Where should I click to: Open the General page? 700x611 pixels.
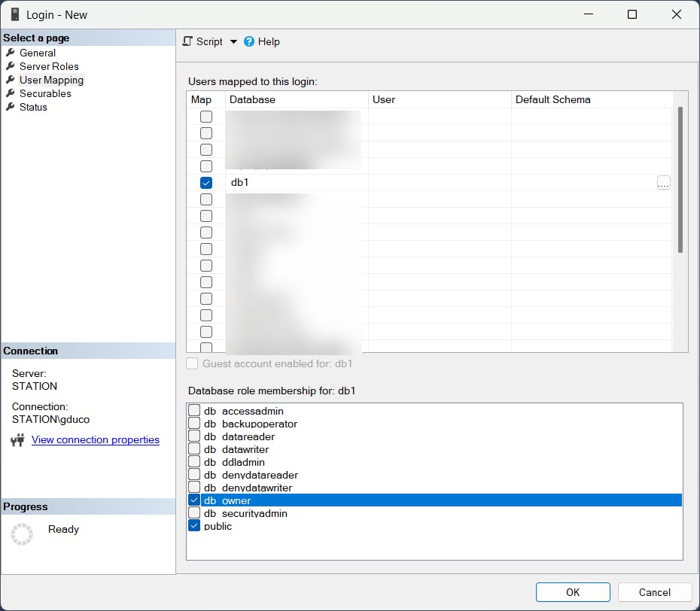[38, 53]
